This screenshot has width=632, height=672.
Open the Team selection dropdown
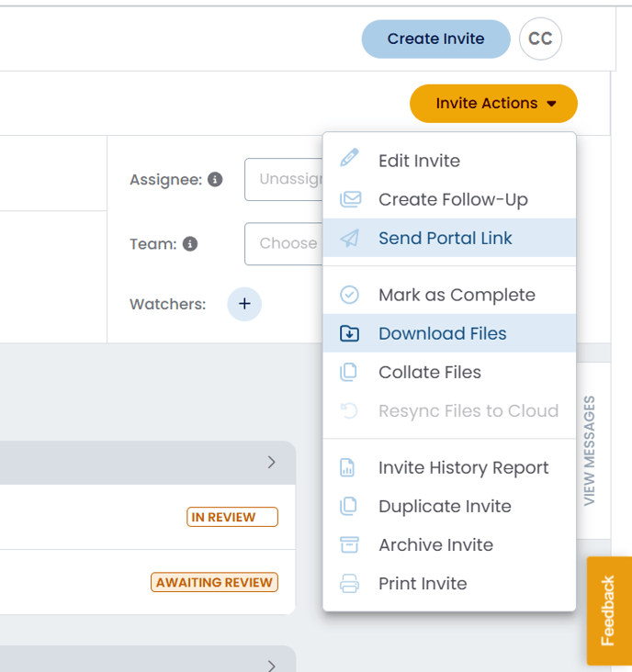(283, 243)
